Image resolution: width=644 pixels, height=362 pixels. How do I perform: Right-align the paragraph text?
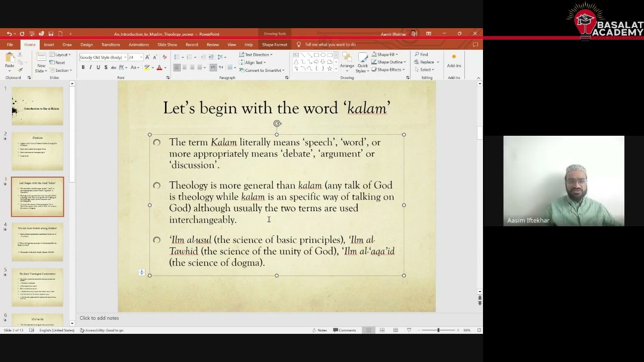(x=192, y=67)
